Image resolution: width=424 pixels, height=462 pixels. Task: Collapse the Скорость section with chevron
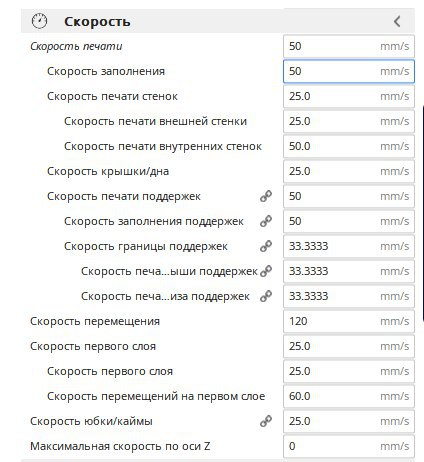(x=397, y=21)
